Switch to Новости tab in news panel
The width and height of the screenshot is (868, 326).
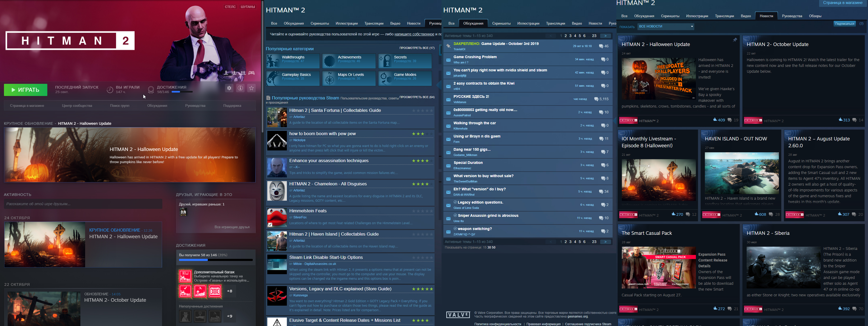766,16
